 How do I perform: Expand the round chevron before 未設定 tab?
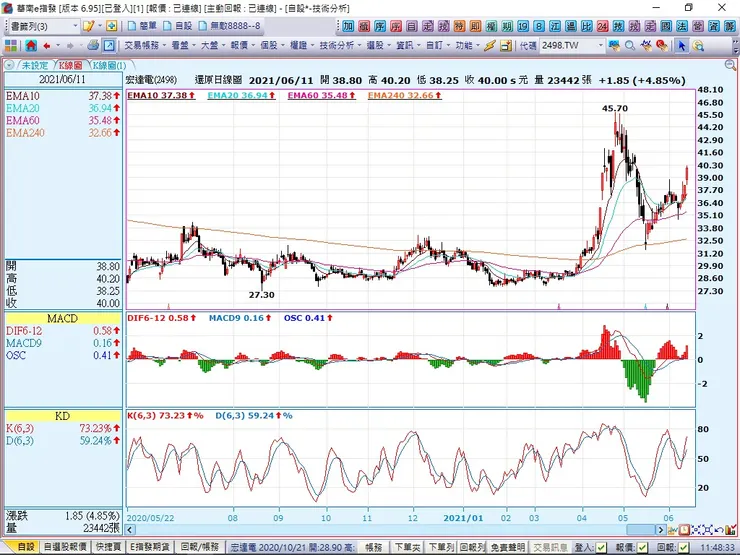tap(9, 66)
